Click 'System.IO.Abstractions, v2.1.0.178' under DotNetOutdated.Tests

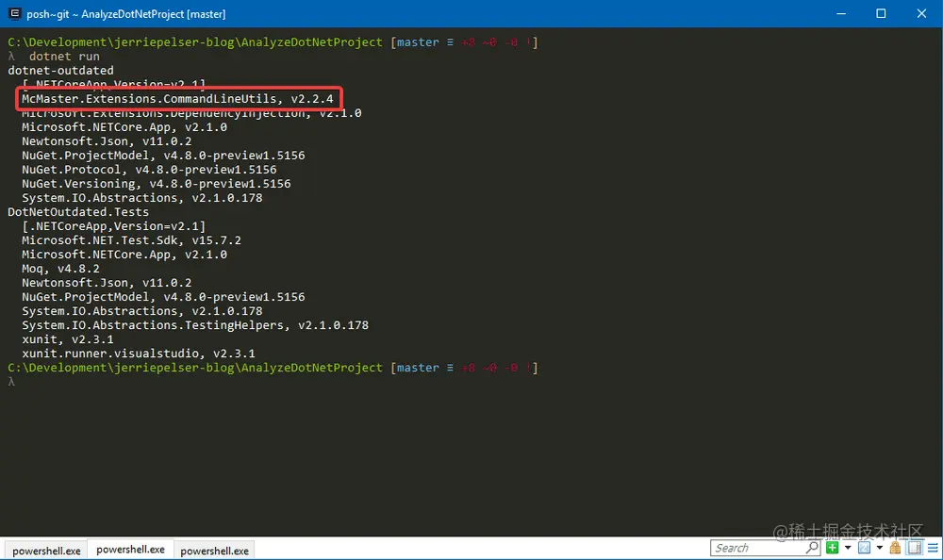[x=142, y=311]
